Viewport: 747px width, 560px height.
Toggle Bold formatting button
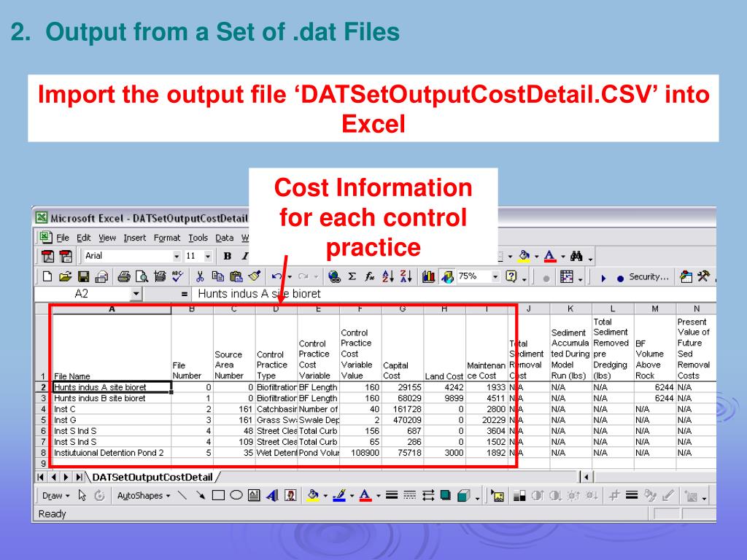(x=228, y=256)
